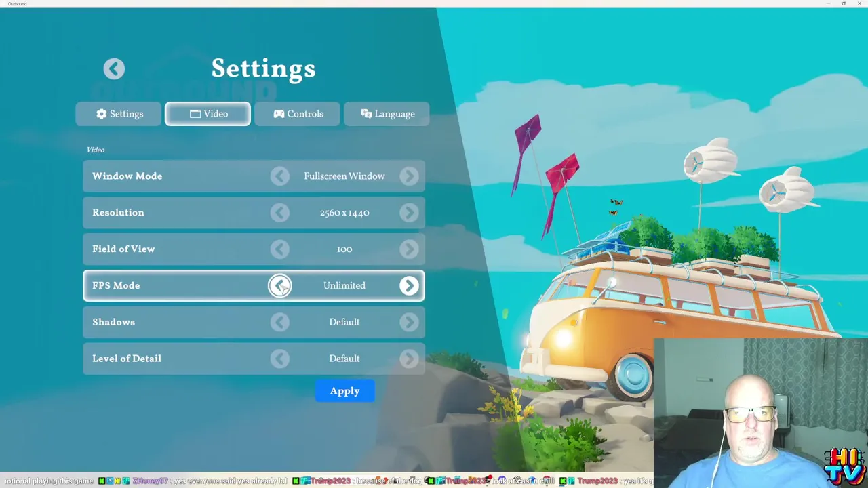Decrease Resolution with left arrow
The width and height of the screenshot is (868, 488).
(279, 213)
